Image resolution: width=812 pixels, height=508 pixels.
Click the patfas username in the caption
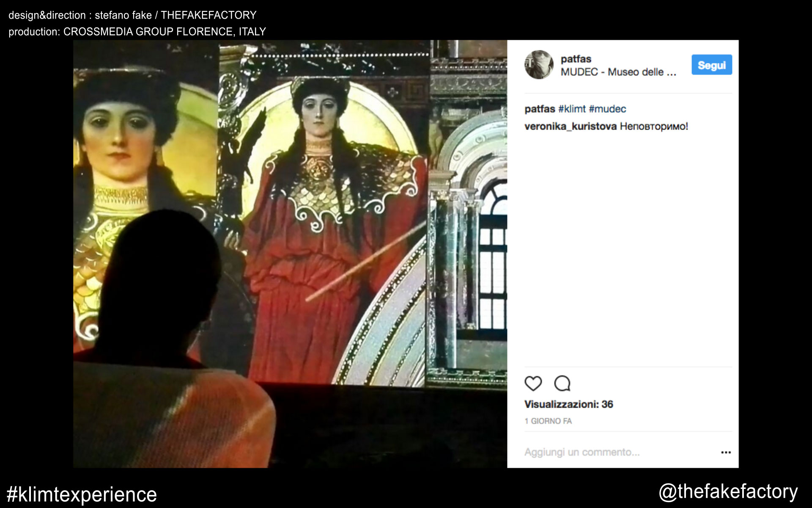click(540, 109)
